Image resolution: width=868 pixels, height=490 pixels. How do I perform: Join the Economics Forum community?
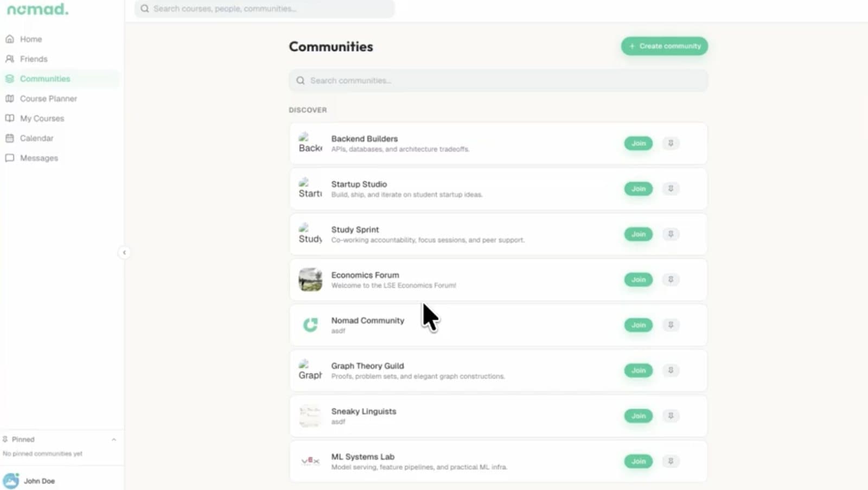point(639,279)
